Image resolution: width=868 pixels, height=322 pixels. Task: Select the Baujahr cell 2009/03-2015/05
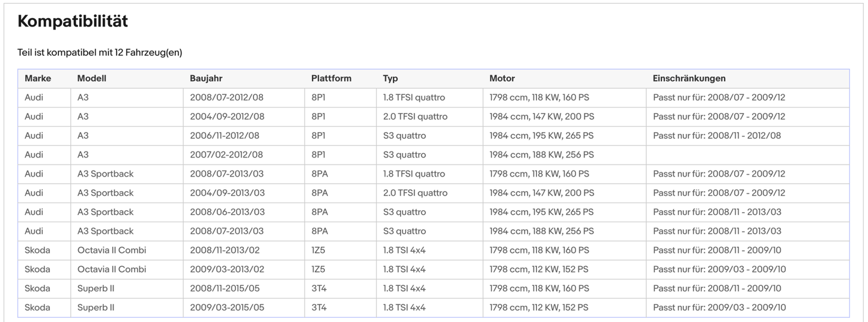tap(227, 308)
